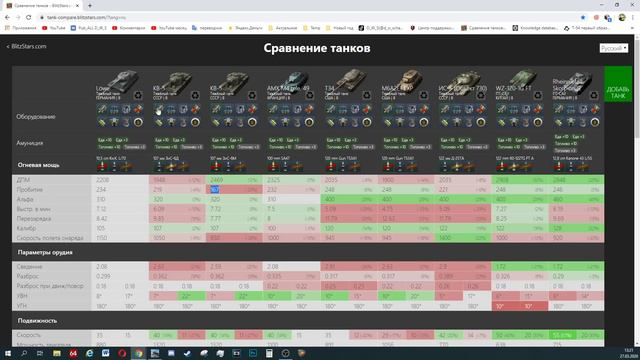Click the Огневая мощь section header
The height and width of the screenshot is (360, 640).
point(38,165)
